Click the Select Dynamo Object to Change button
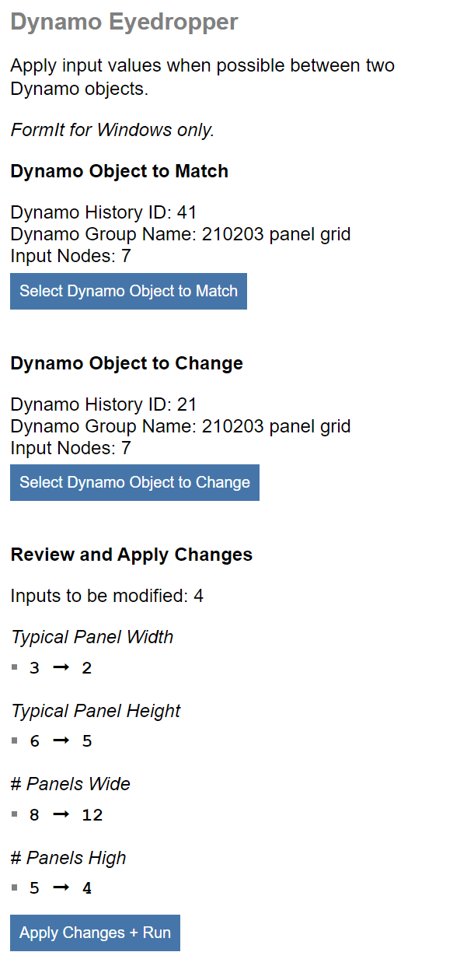The width and height of the screenshot is (474, 980). pos(134,482)
